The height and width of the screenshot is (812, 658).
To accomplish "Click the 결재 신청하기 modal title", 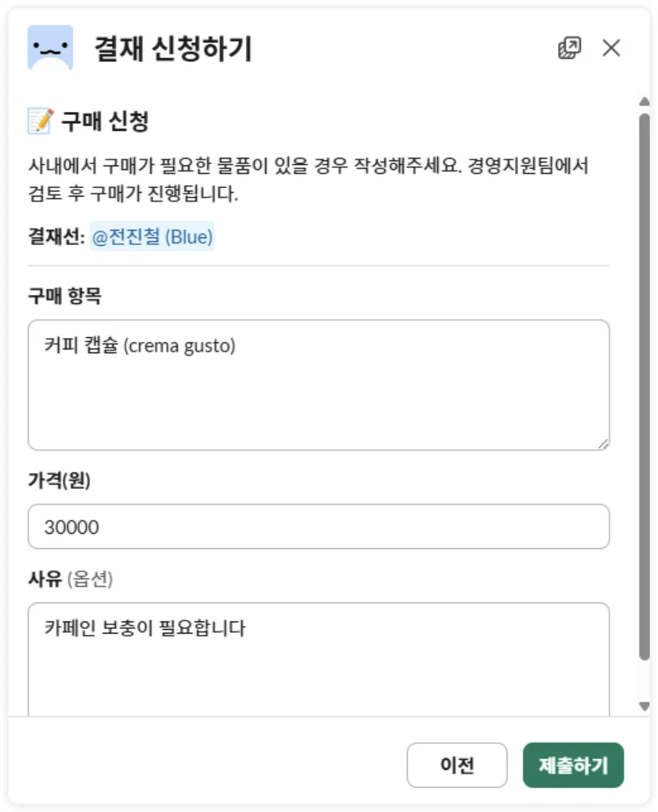I will coord(172,48).
